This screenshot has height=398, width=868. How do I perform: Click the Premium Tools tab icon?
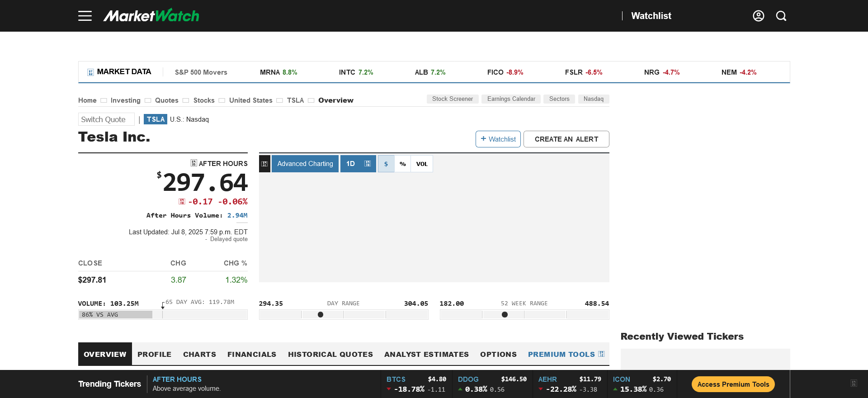[601, 354]
